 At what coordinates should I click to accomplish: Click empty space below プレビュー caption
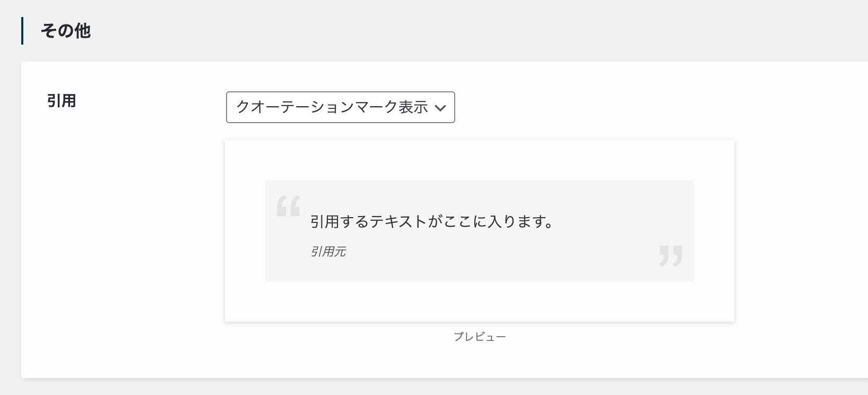coord(480,361)
